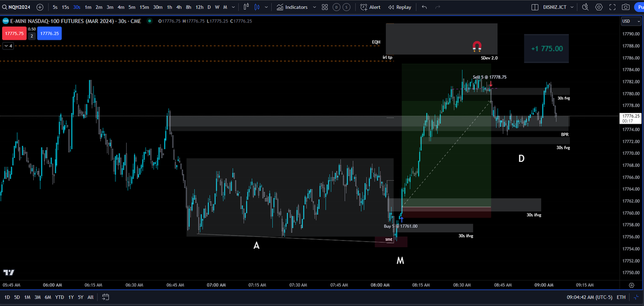Toggle the ETH session button

pos(621,296)
